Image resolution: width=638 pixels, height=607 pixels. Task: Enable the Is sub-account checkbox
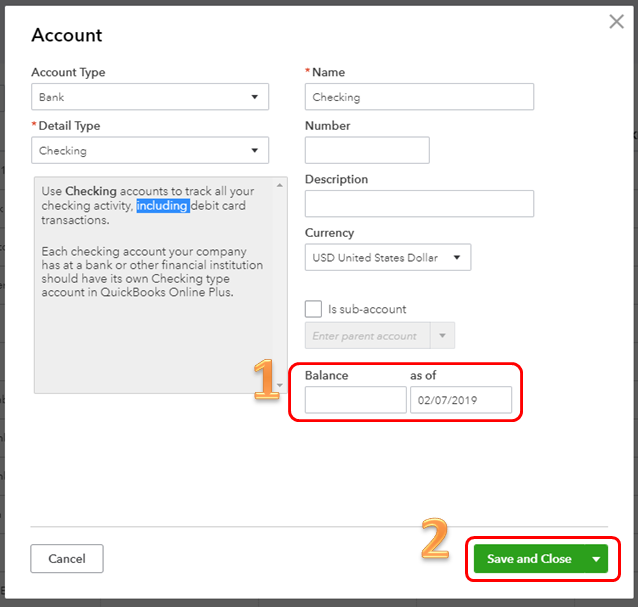(x=314, y=309)
